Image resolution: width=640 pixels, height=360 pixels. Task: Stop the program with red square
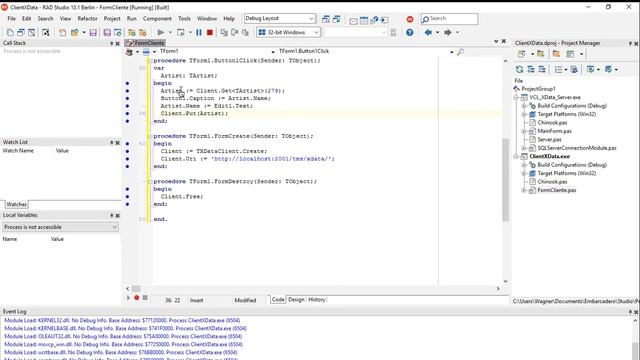click(x=210, y=32)
